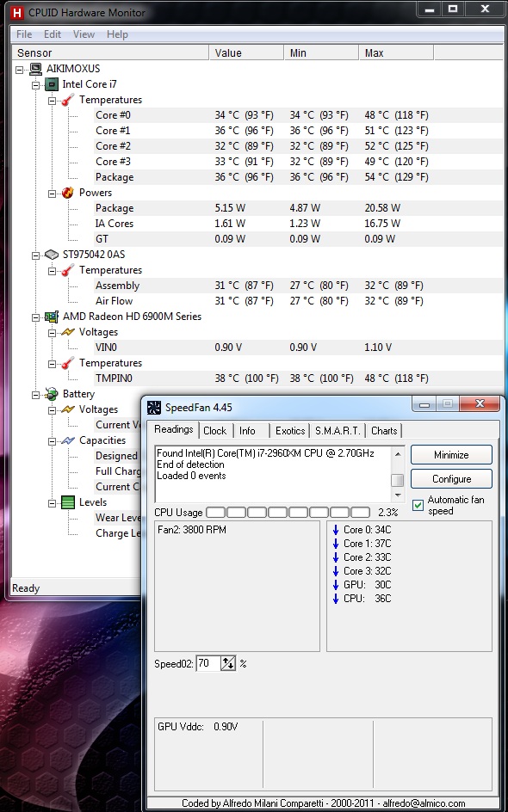Click the Value column header
Screen dimensions: 508x812
[247, 52]
